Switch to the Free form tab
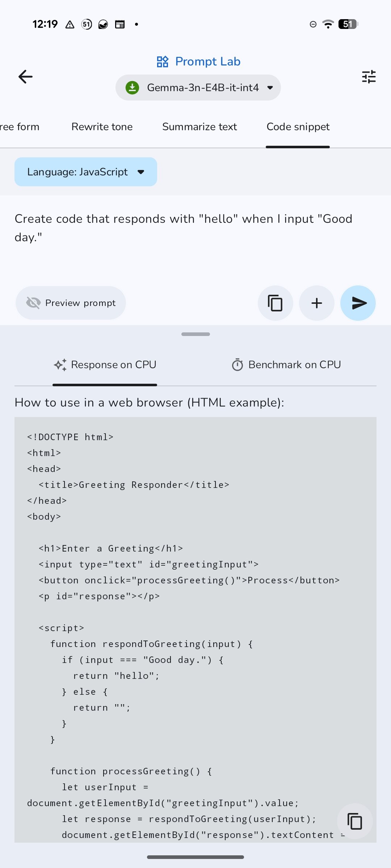391x868 pixels. tap(20, 127)
